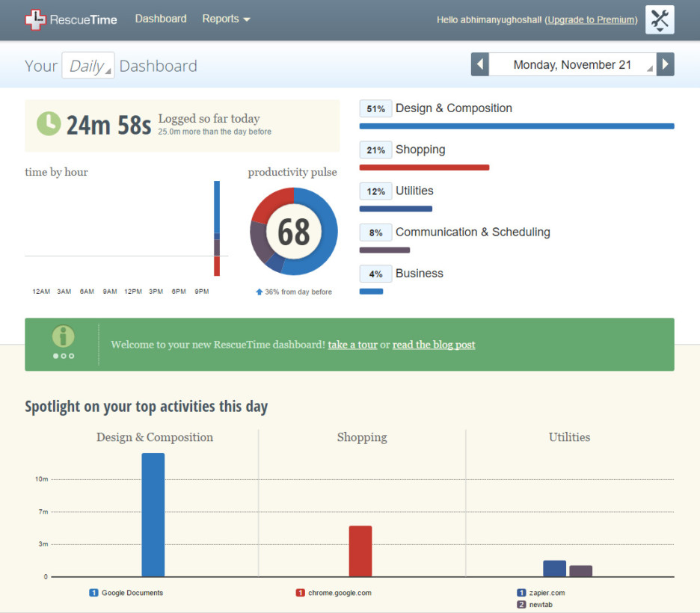Select the third banner pagination dot
The image size is (700, 613).
tap(72, 356)
